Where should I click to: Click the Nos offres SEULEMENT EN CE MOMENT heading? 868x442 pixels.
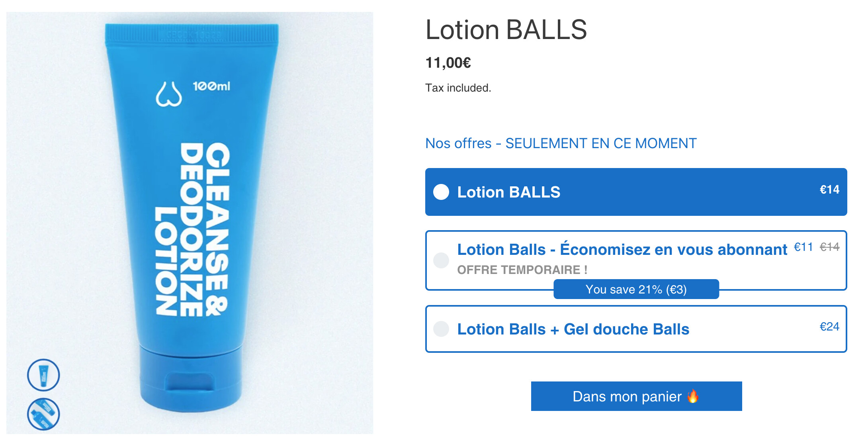(x=561, y=143)
